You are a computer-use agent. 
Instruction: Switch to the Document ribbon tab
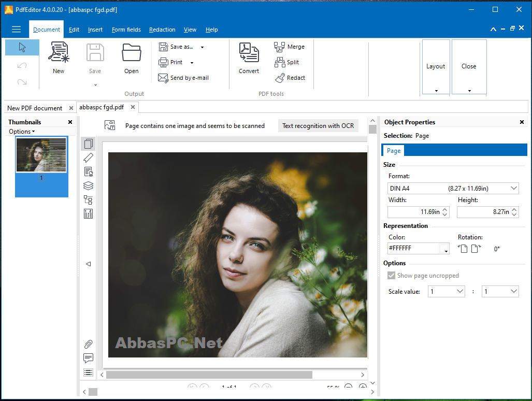coord(47,30)
